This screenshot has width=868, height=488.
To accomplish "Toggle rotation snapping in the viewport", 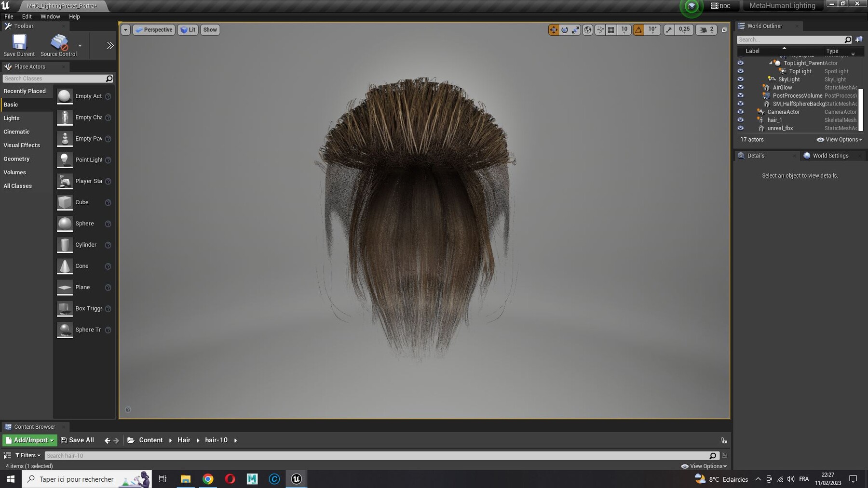I will [x=638, y=30].
